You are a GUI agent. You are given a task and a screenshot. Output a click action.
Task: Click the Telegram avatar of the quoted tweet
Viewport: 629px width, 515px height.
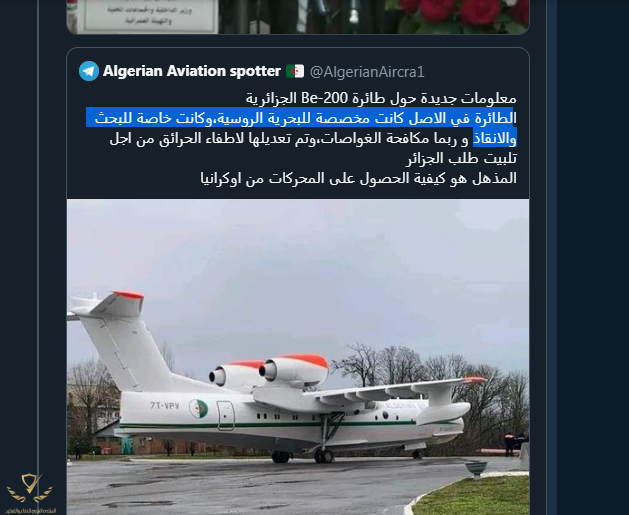pos(89,71)
